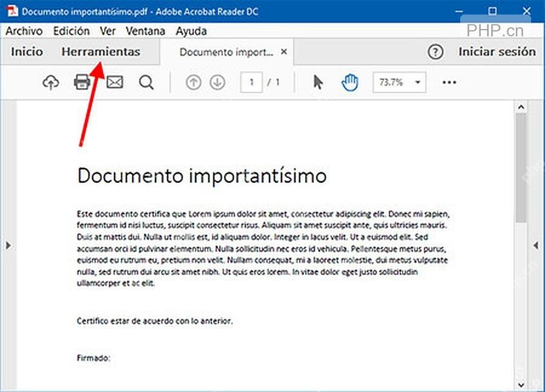Screen dimensions: 545x392
Task: Print the document with printer icon
Action: [x=82, y=83]
